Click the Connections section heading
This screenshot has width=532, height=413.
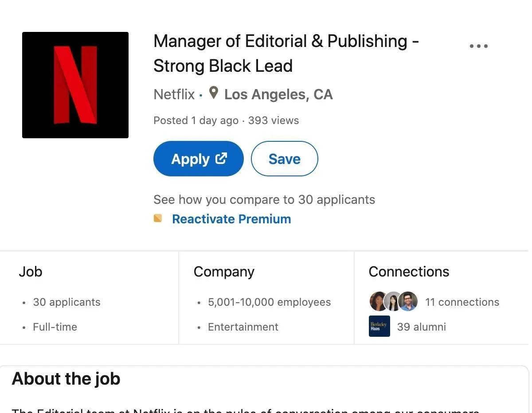pyautogui.click(x=409, y=272)
